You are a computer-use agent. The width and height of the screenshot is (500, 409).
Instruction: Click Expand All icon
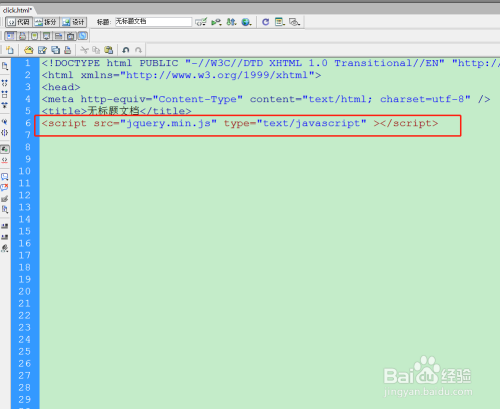point(5,105)
